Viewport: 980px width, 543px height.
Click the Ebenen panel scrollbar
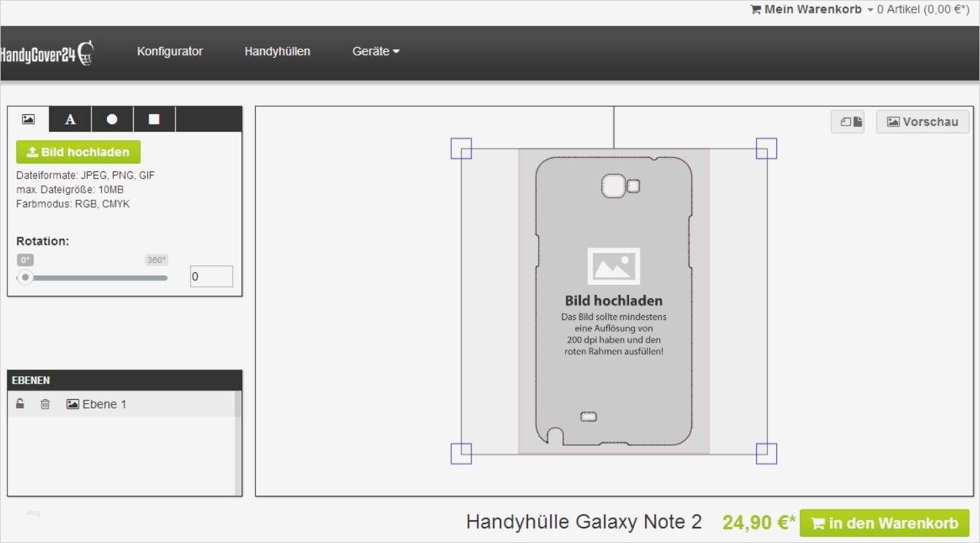pyautogui.click(x=238, y=443)
